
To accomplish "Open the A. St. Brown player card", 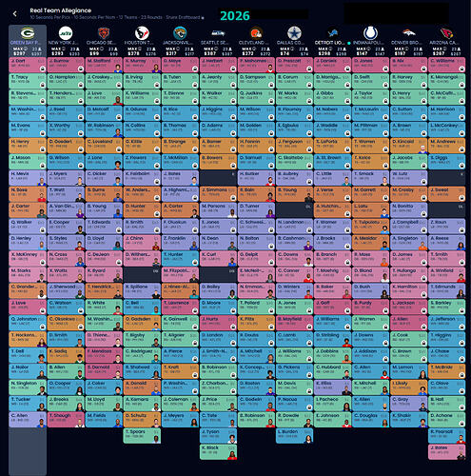I will [332, 162].
